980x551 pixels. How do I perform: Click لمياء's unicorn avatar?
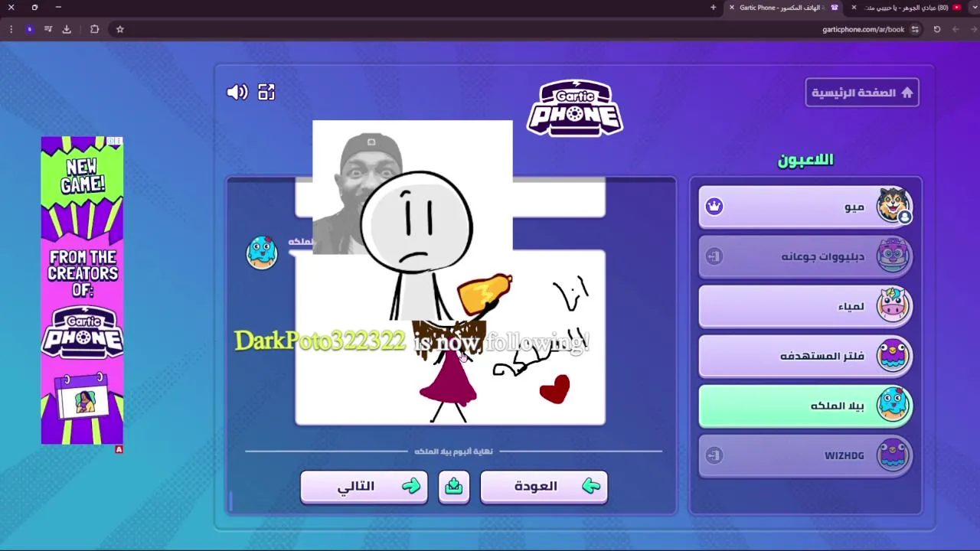[893, 305]
